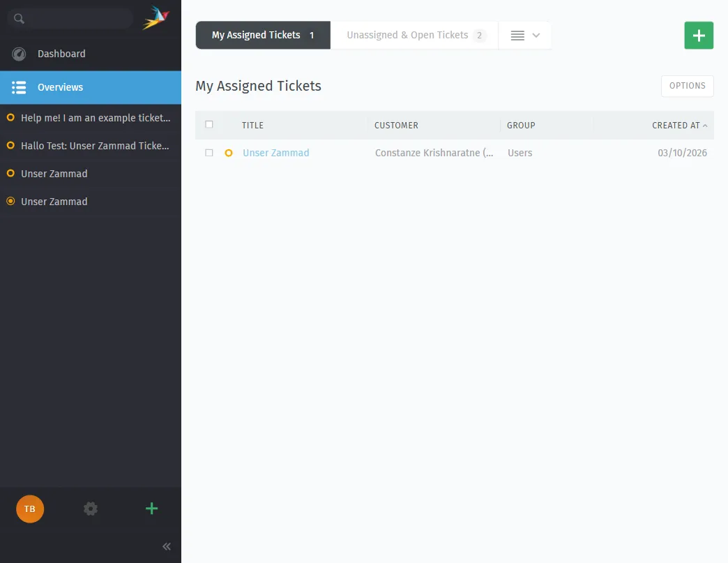Click the magnifier icon in the search bar

coord(18,18)
